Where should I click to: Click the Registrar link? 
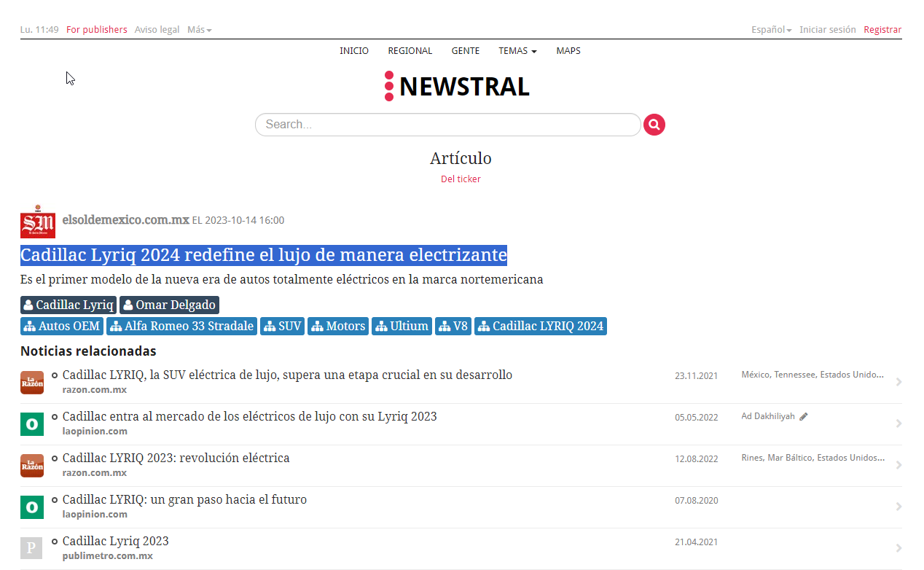coord(882,30)
